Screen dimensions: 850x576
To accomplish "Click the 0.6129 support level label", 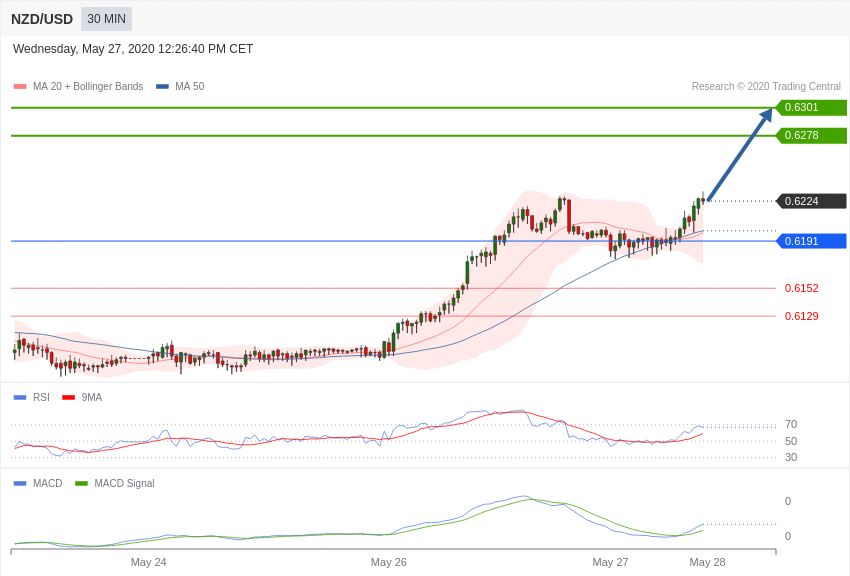I will tap(801, 316).
